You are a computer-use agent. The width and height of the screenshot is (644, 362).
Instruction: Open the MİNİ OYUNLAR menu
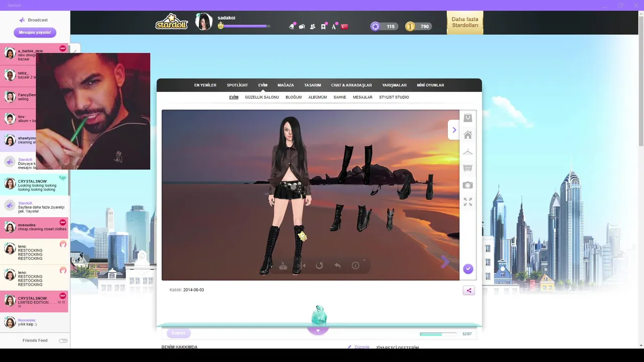[431, 85]
